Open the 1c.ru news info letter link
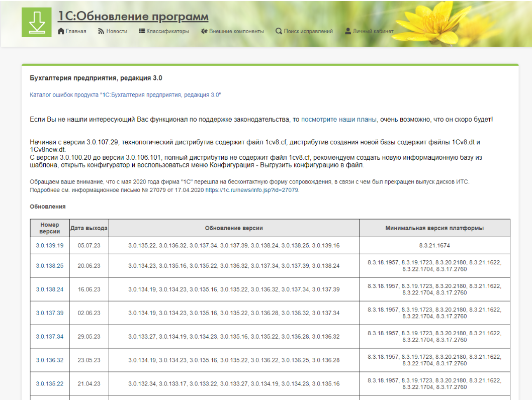Image resolution: width=532 pixels, height=400 pixels. [x=252, y=190]
